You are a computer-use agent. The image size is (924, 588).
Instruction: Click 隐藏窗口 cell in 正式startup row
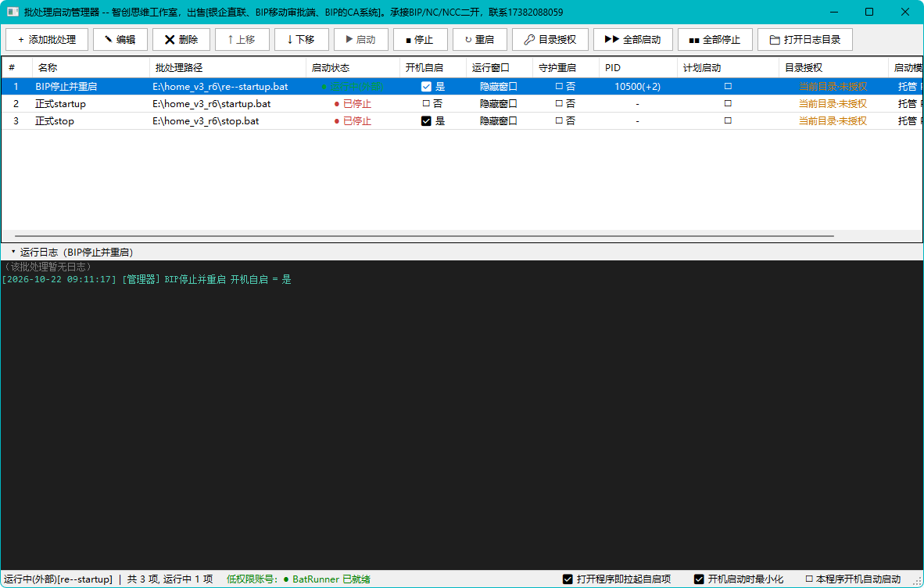pyautogui.click(x=499, y=104)
